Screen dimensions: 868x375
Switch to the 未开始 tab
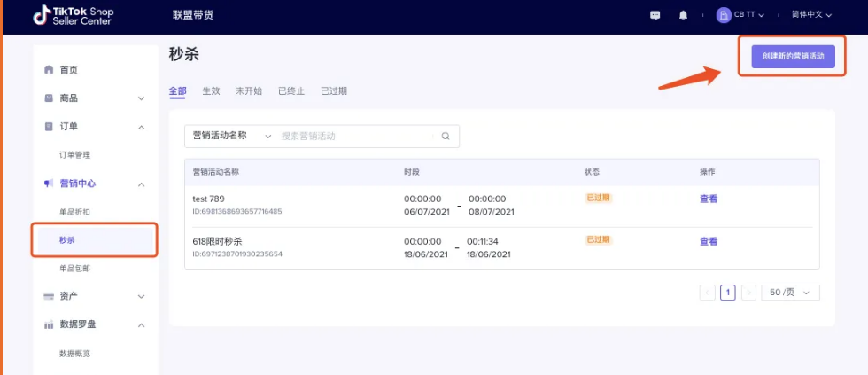click(249, 91)
